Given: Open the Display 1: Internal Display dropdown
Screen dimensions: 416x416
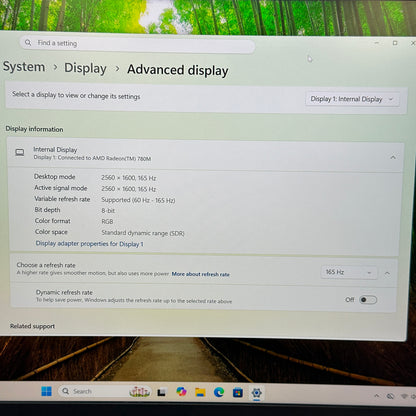Looking at the screenshot, I should tap(353, 99).
